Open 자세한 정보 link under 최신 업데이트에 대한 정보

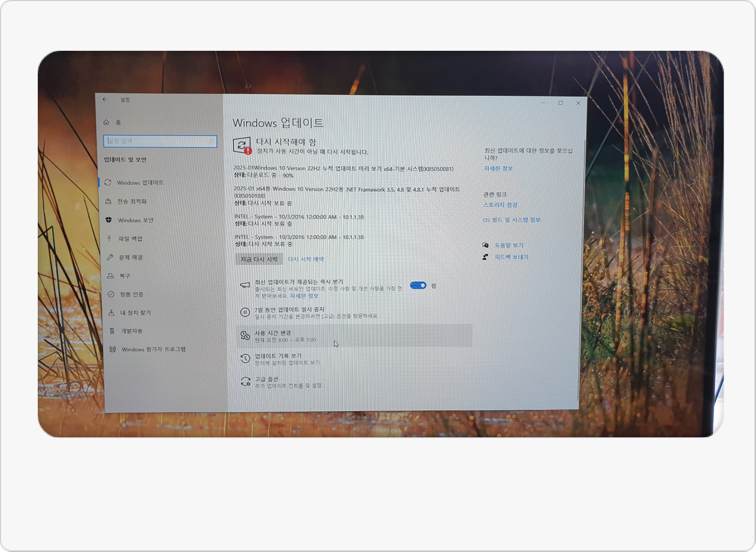[498, 168]
